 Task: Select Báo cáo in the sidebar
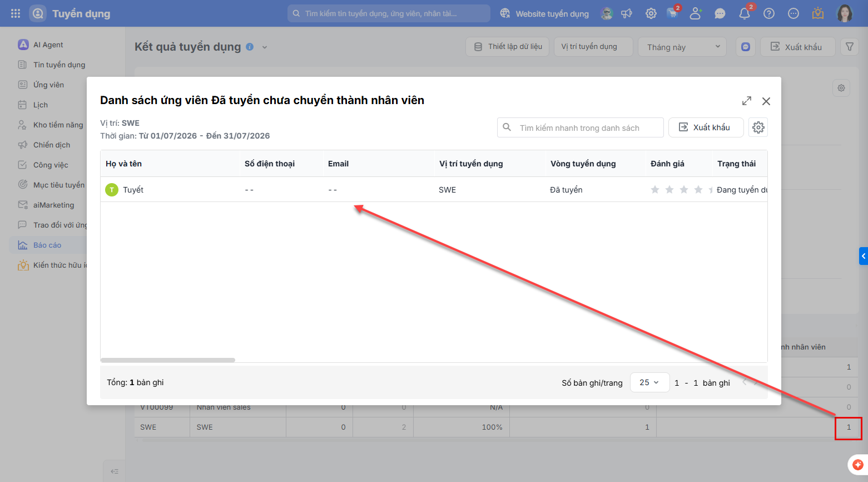(47, 245)
